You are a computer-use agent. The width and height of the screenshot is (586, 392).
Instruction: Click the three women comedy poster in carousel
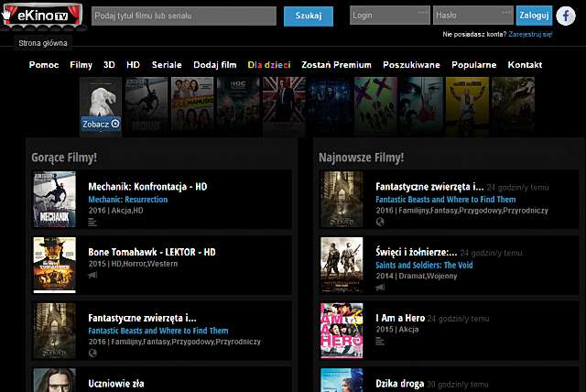(x=192, y=106)
